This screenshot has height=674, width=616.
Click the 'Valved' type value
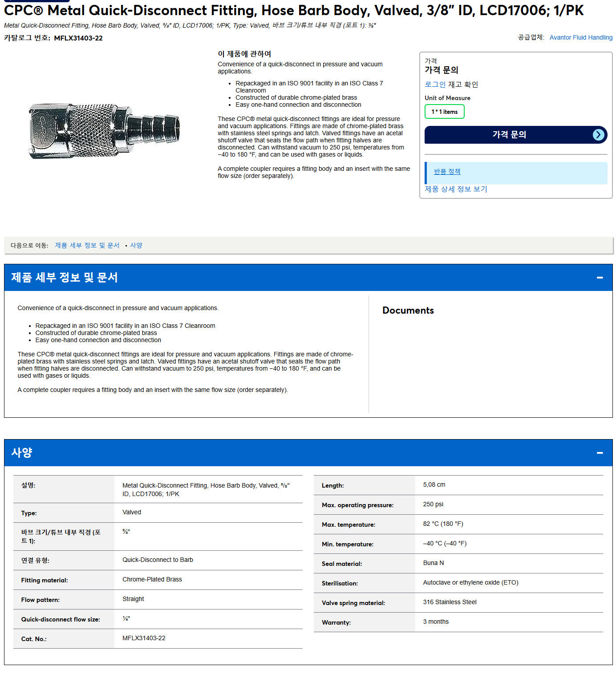click(132, 512)
